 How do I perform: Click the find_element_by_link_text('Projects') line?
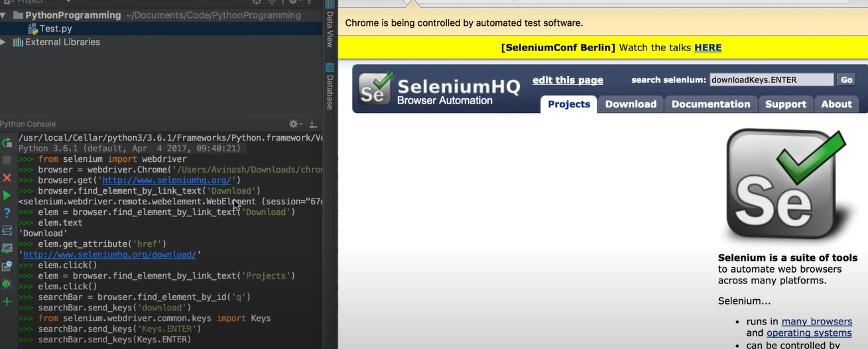tap(166, 276)
